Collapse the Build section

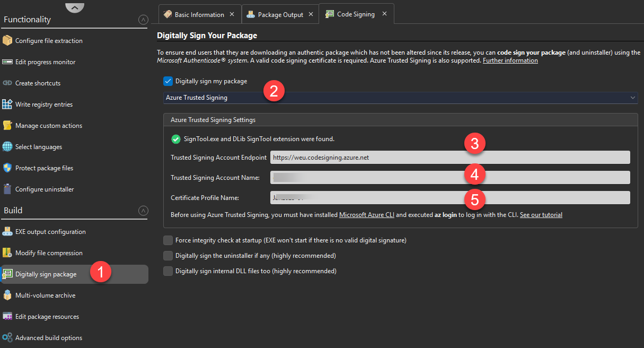(x=143, y=211)
